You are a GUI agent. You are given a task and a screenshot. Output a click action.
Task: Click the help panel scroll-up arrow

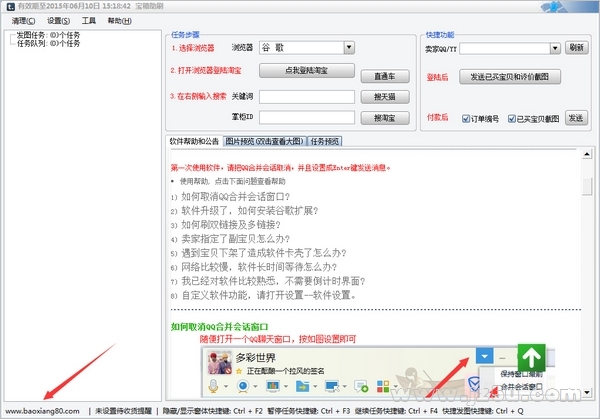point(587,154)
